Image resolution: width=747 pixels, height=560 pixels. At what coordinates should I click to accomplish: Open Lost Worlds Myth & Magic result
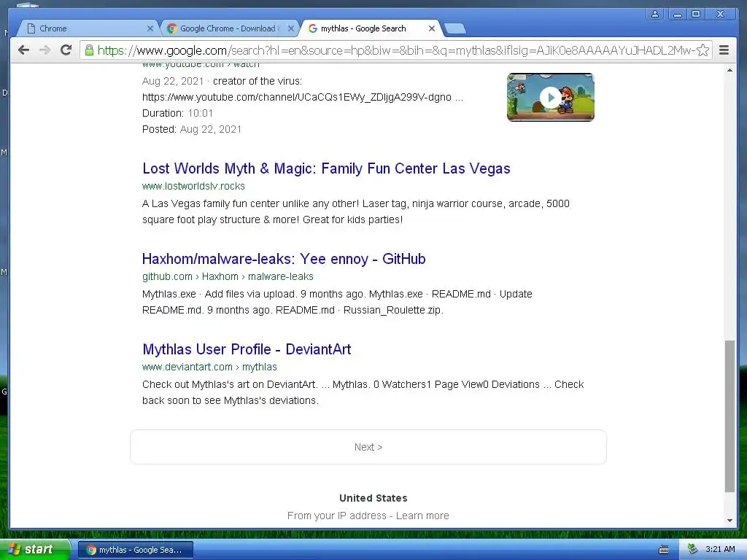pos(326,168)
